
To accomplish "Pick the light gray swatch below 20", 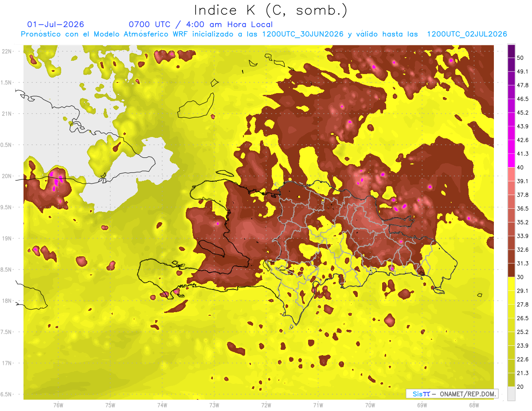I will 511,394.
